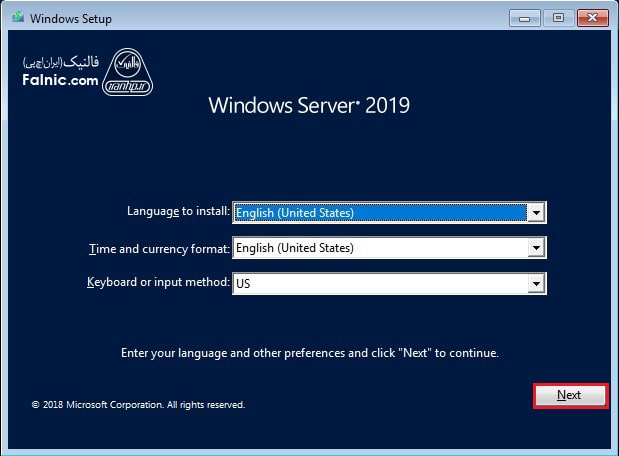Minimize the Windows Setup window
Viewport: 619px width, 456px height.
[526, 18]
